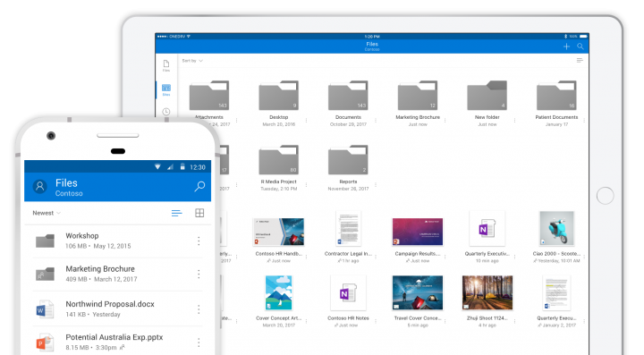Tap the plus add icon on tablet
Viewport: 644px width, 355px height.
pos(566,46)
